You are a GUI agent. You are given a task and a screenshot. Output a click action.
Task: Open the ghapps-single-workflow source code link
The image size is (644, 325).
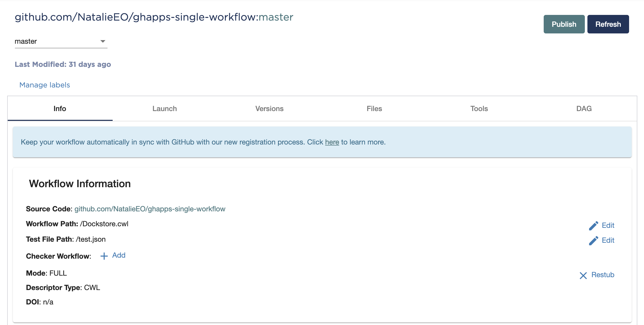tap(150, 209)
